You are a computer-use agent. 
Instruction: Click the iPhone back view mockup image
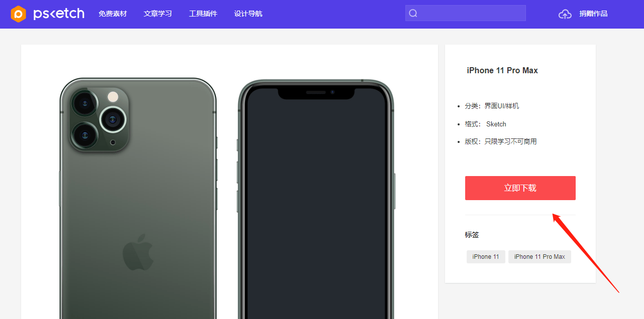(x=138, y=199)
